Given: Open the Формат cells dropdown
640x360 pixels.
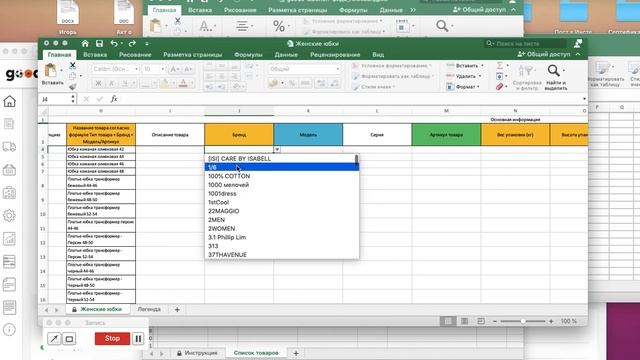Looking at the screenshot, I should (463, 87).
